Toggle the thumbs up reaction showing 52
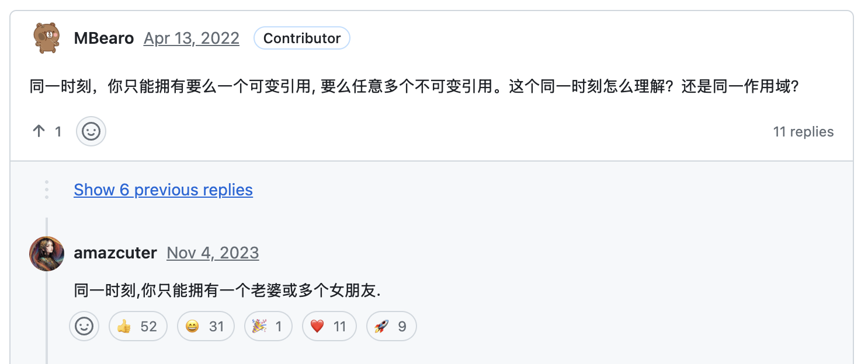The width and height of the screenshot is (868, 364). 138,326
